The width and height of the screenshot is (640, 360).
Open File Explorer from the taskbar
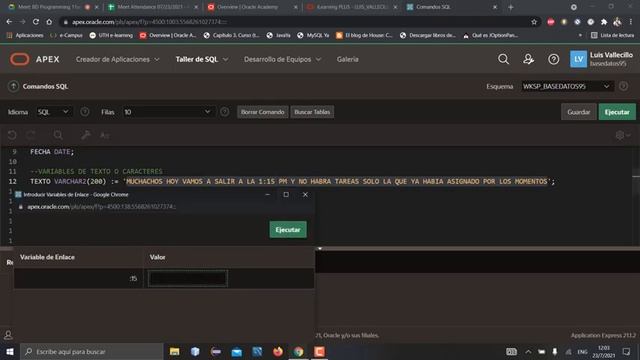point(175,351)
